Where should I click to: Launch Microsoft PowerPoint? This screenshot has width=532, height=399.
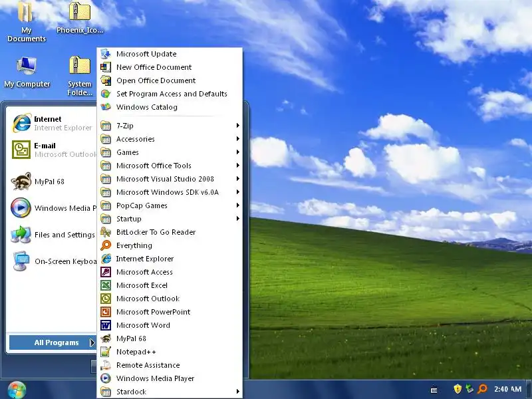(x=170, y=312)
